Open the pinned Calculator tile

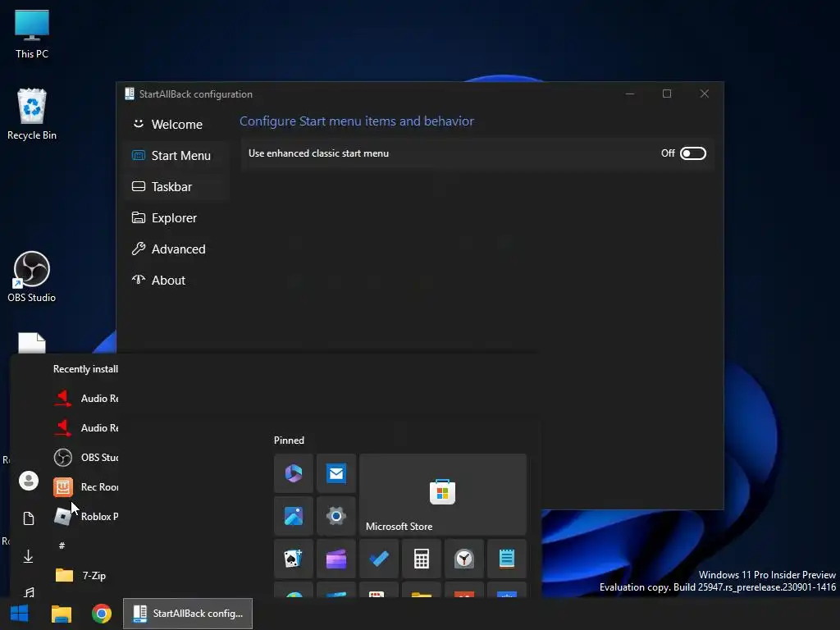coord(422,559)
